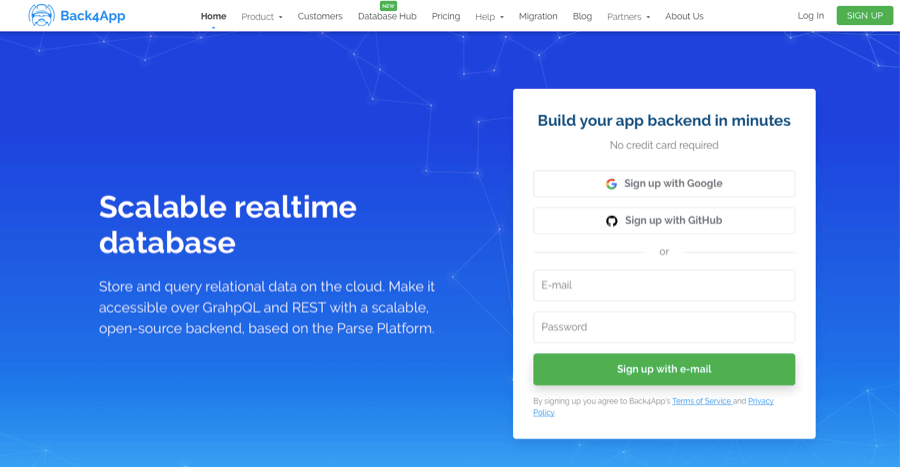900x468 pixels.
Task: Sign up with Google button
Action: [x=664, y=184]
